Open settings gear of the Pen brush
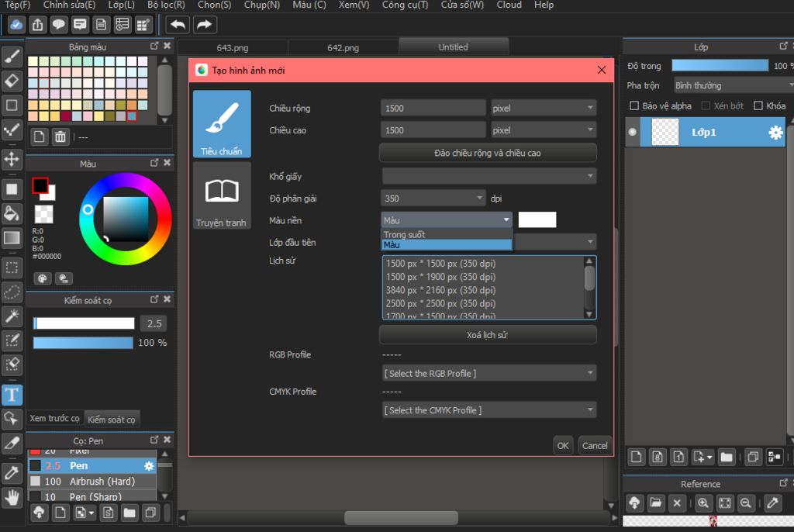Viewport: 794px width, 532px height. pyautogui.click(x=149, y=465)
